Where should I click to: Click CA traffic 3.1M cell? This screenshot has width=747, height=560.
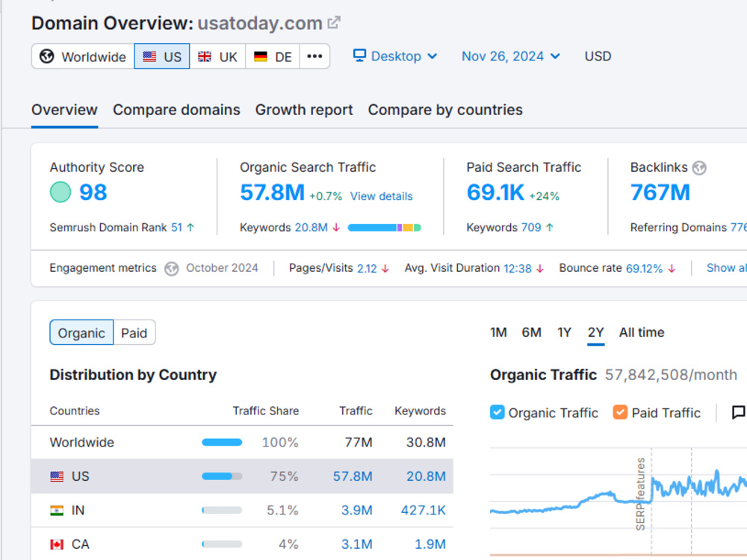pos(357,544)
